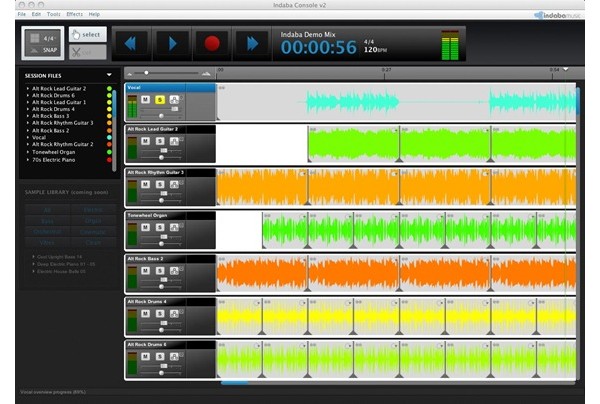600x404 pixels.
Task: Select the Tonewheel Organ track header
Action: click(x=170, y=215)
